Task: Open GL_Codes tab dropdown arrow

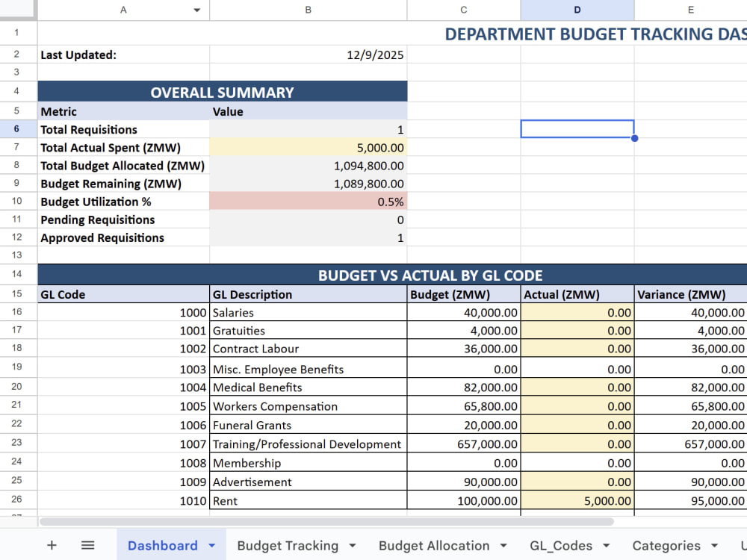Action: tap(607, 546)
